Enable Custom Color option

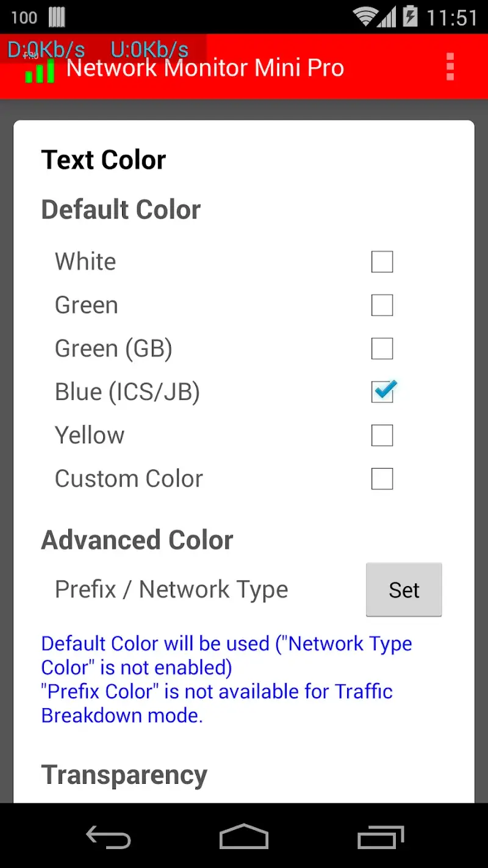[x=382, y=479]
